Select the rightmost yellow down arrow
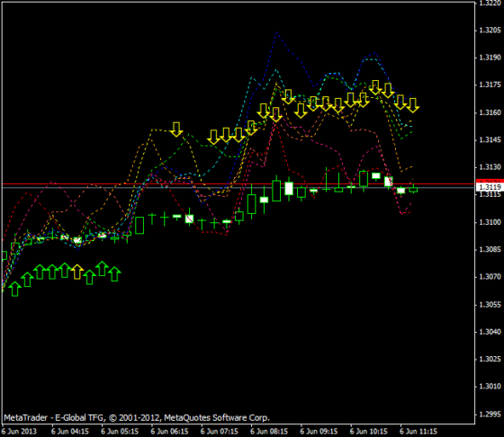The height and width of the screenshot is (437, 504). pos(413,105)
